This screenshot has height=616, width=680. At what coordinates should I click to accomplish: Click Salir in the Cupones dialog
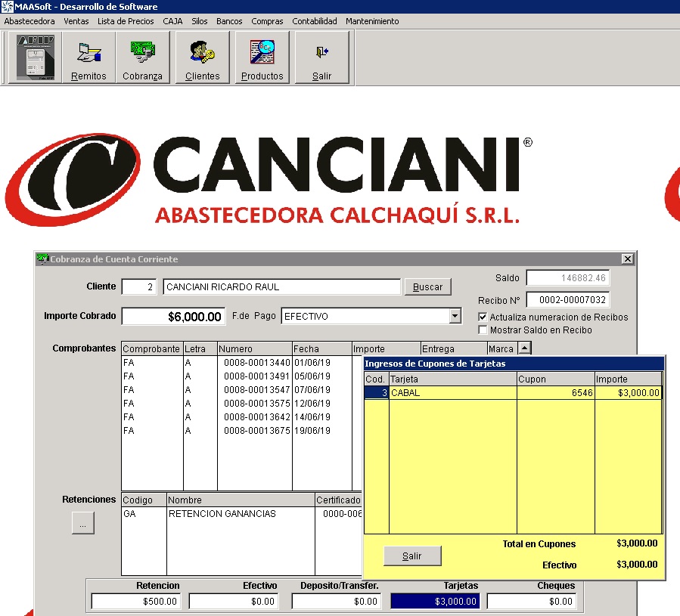point(412,556)
